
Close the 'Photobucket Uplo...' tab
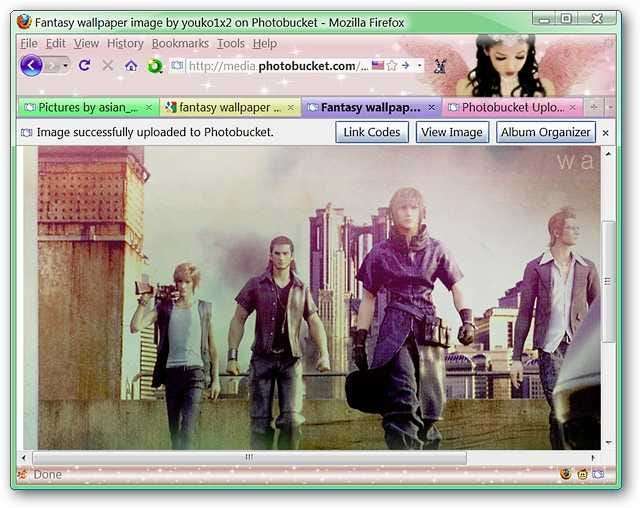[573, 107]
